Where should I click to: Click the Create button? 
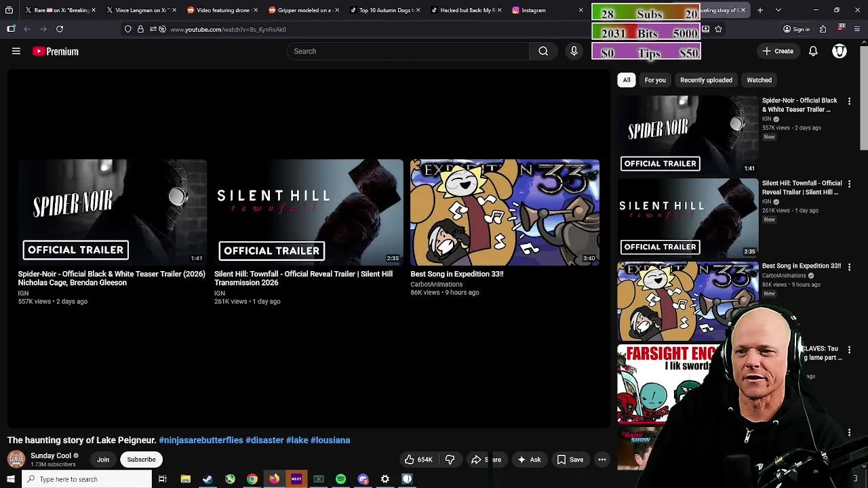click(778, 51)
